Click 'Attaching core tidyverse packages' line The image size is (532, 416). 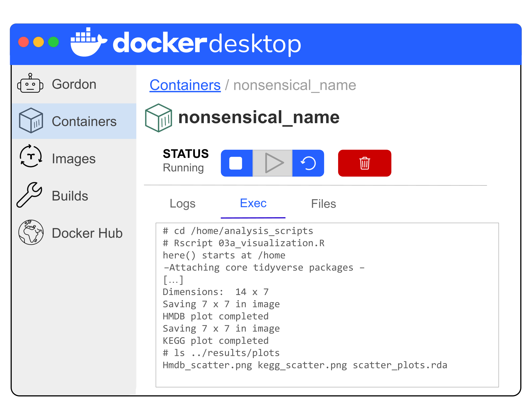(264, 268)
